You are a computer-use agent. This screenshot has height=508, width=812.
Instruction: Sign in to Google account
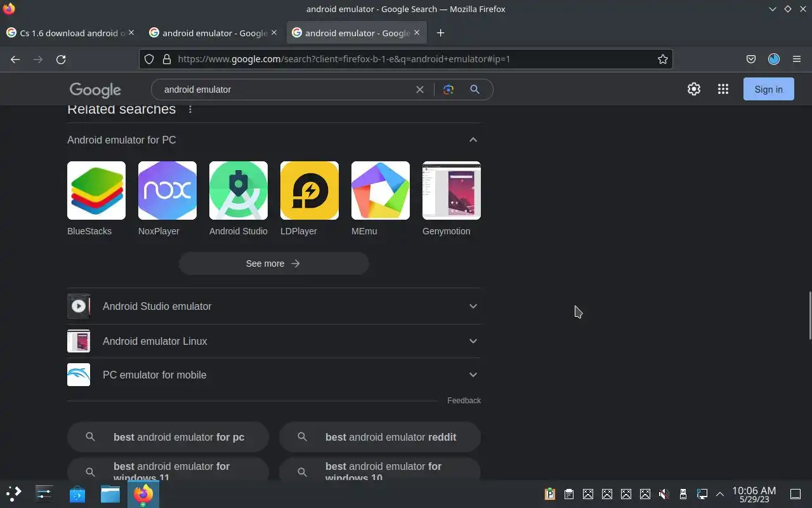(x=768, y=90)
